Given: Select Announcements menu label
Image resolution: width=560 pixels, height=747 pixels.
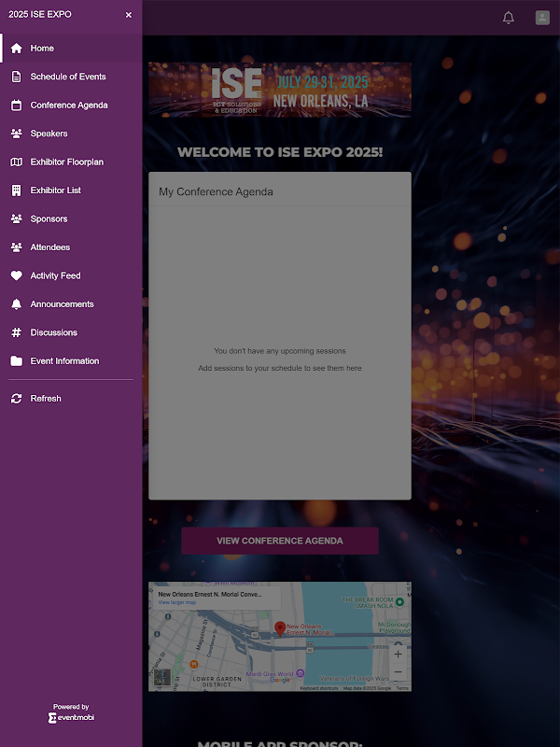Looking at the screenshot, I should [x=62, y=304].
